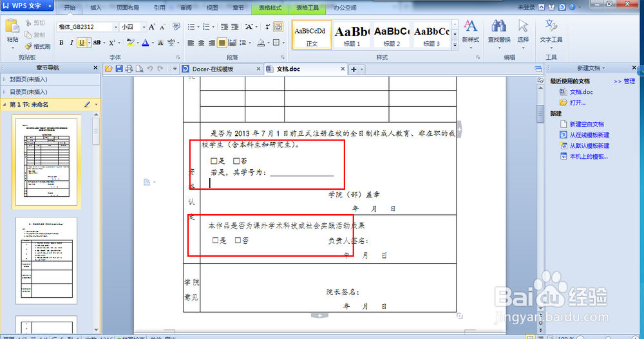Viewport: 644px width, 339px height.
Task: Click the 从在线模板新建 link
Action: click(x=589, y=134)
